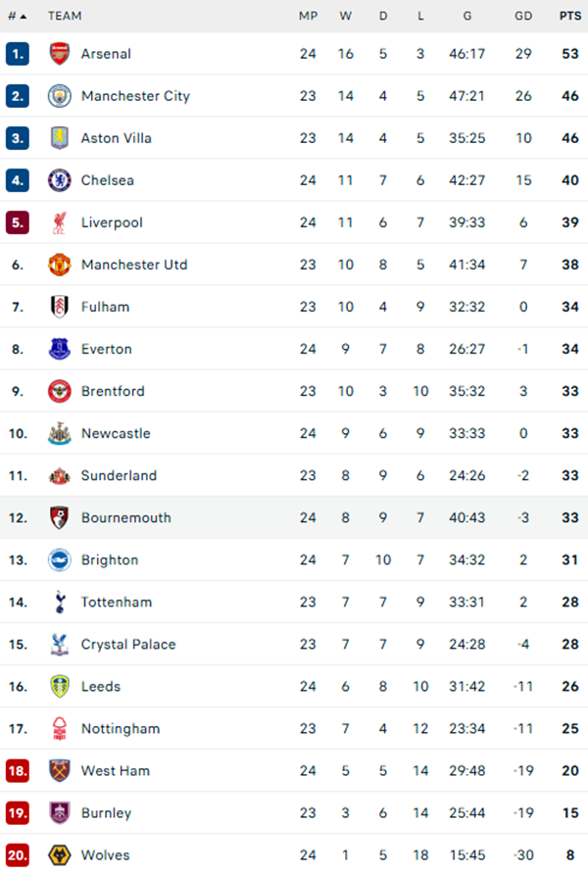Viewport: 588px width, 874px height.
Task: Open the Manchester Utd team page
Action: [x=134, y=265]
